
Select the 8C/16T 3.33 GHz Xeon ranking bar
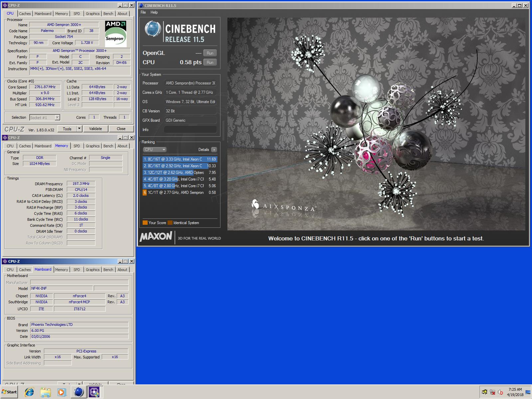180,159
